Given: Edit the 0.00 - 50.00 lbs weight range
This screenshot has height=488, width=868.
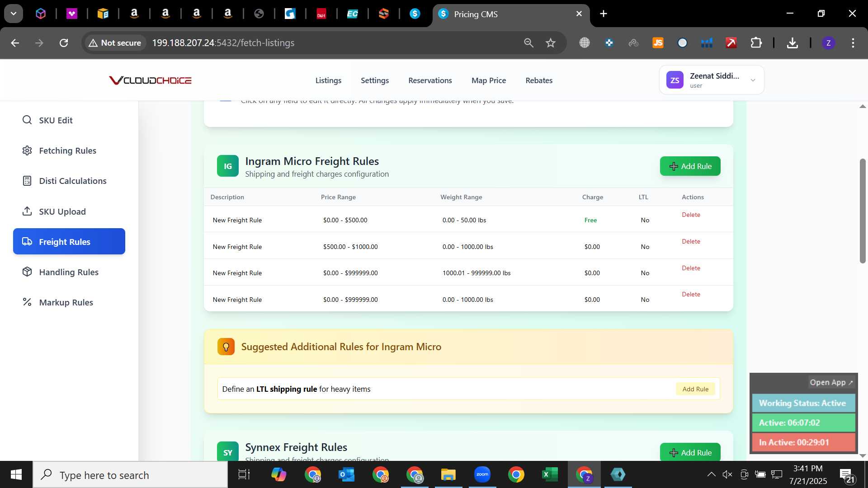Looking at the screenshot, I should click(464, 220).
